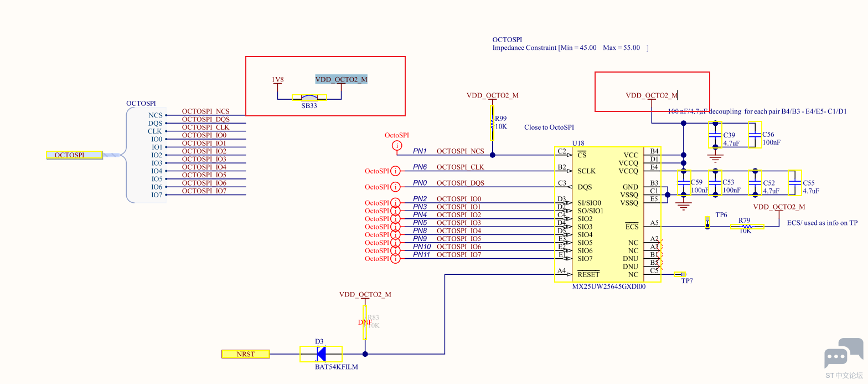Select the OCTOSPI harness port on the left
This screenshot has height=384, width=868.
click(x=74, y=155)
